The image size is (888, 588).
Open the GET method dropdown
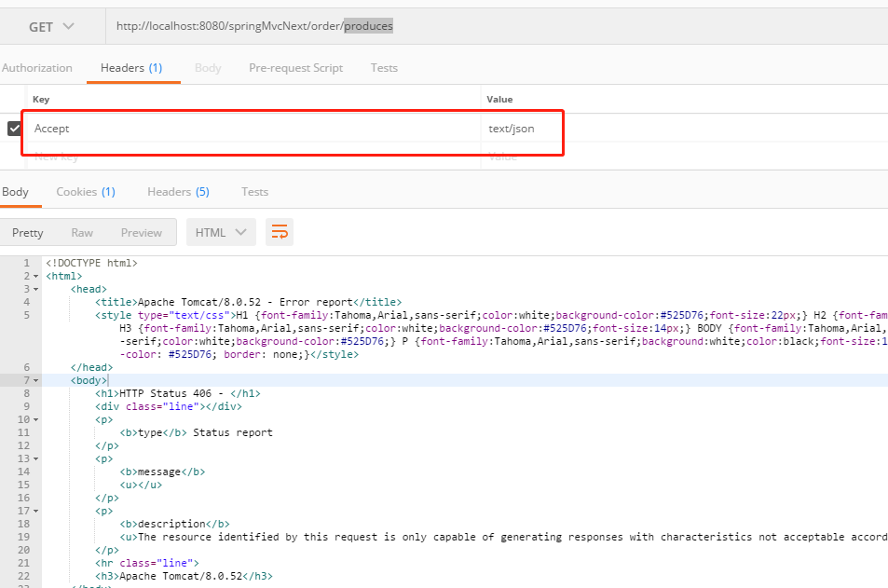click(x=51, y=27)
